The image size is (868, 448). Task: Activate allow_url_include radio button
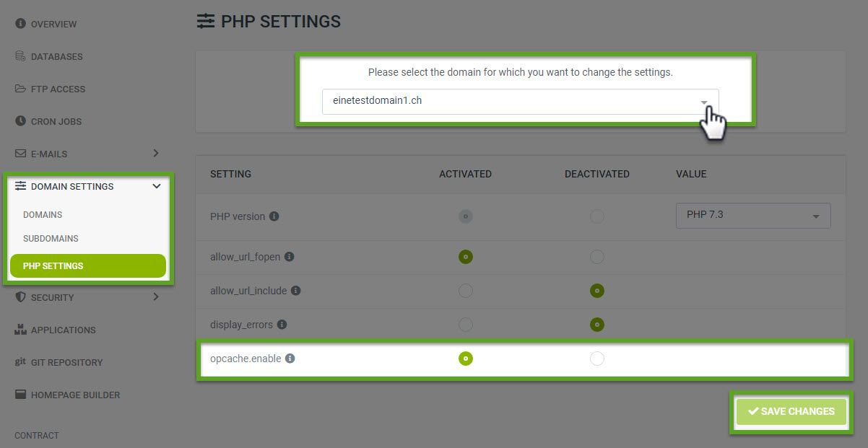[466, 291]
